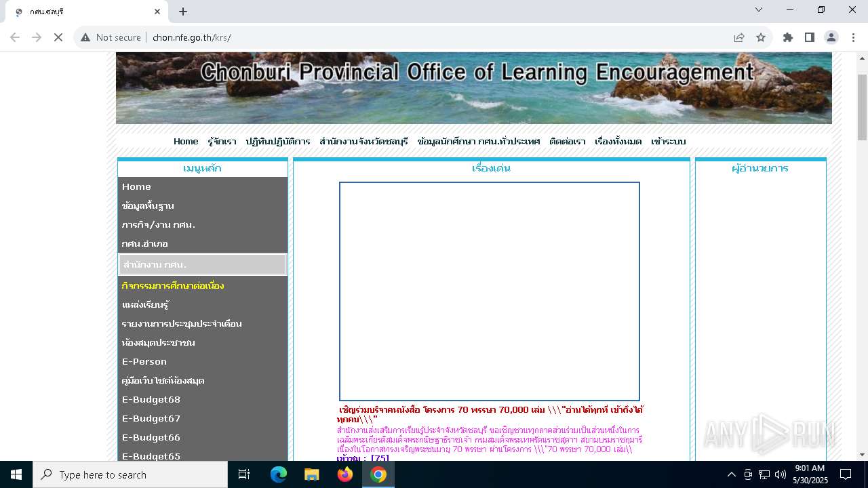Open ห้องสมุดประชาชน in the sidebar

(203, 342)
